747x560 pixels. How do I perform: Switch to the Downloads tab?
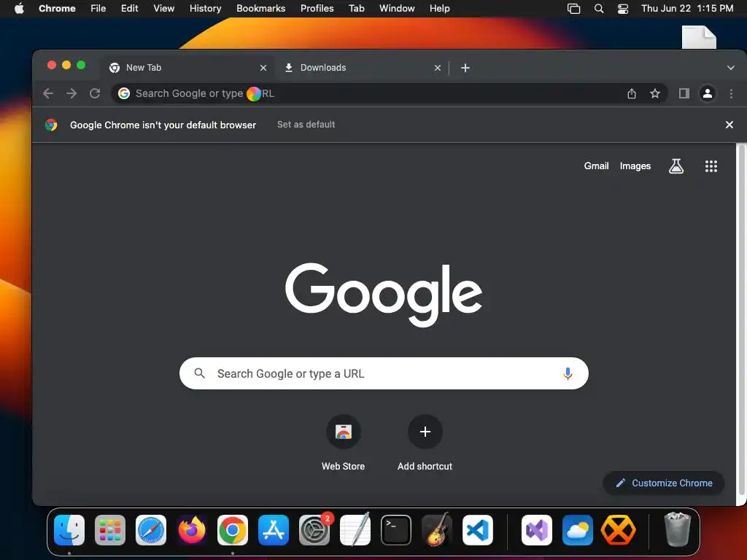pyautogui.click(x=362, y=68)
